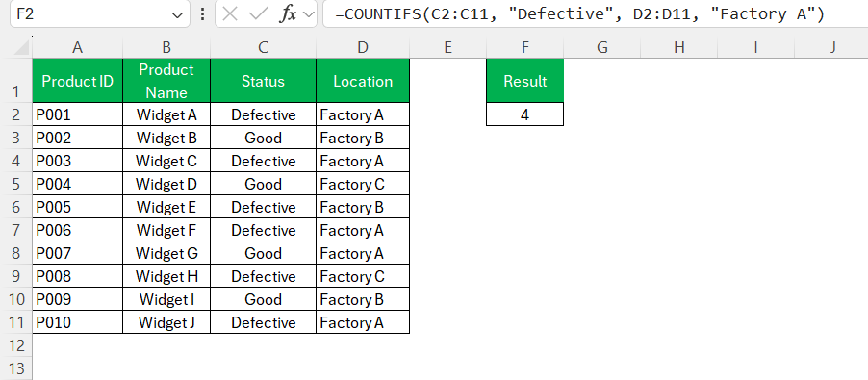Select the Widget E cell
The image size is (868, 380).
[166, 207]
